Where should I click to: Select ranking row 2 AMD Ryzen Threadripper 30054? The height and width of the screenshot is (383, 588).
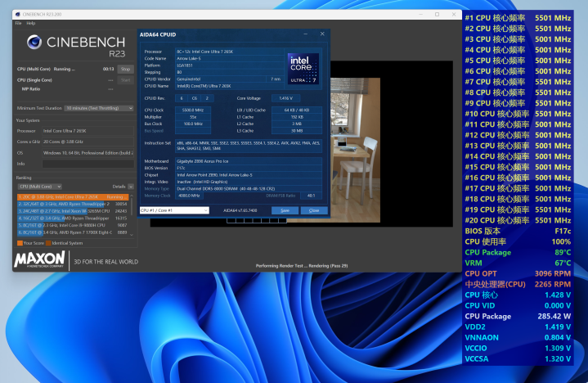point(73,204)
